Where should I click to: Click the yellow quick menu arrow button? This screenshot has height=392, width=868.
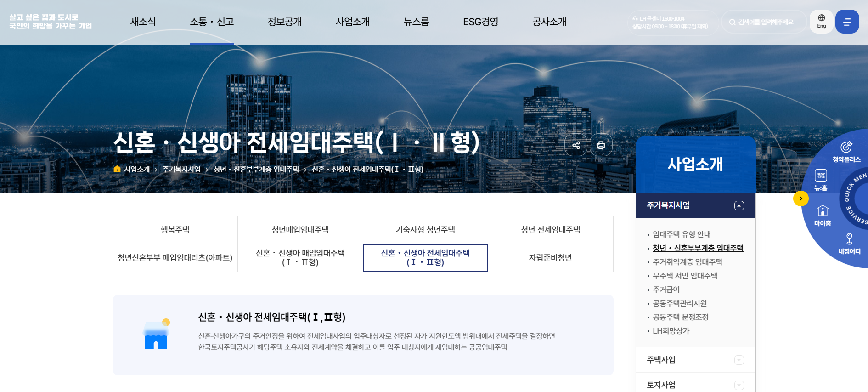click(801, 199)
